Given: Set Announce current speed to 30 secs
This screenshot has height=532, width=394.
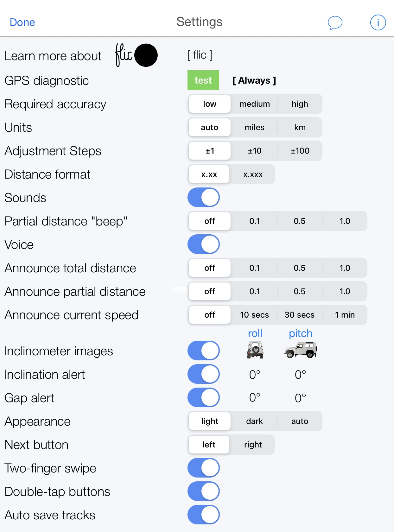Looking at the screenshot, I should click(x=299, y=315).
